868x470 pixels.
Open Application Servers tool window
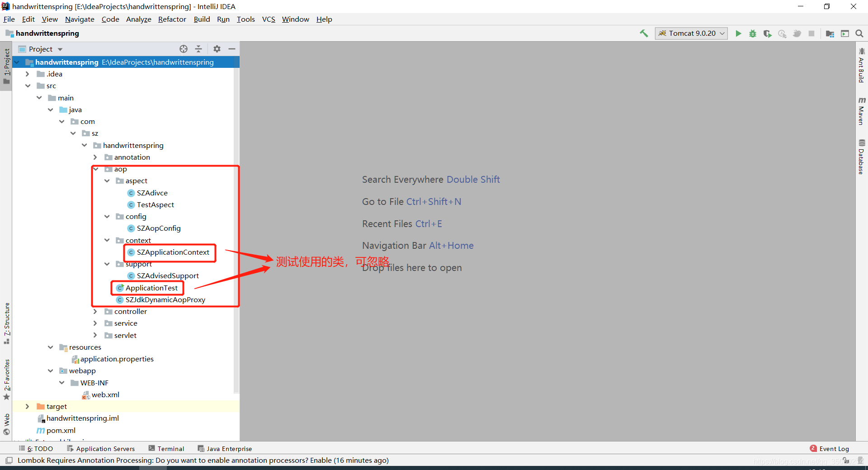[101, 449]
